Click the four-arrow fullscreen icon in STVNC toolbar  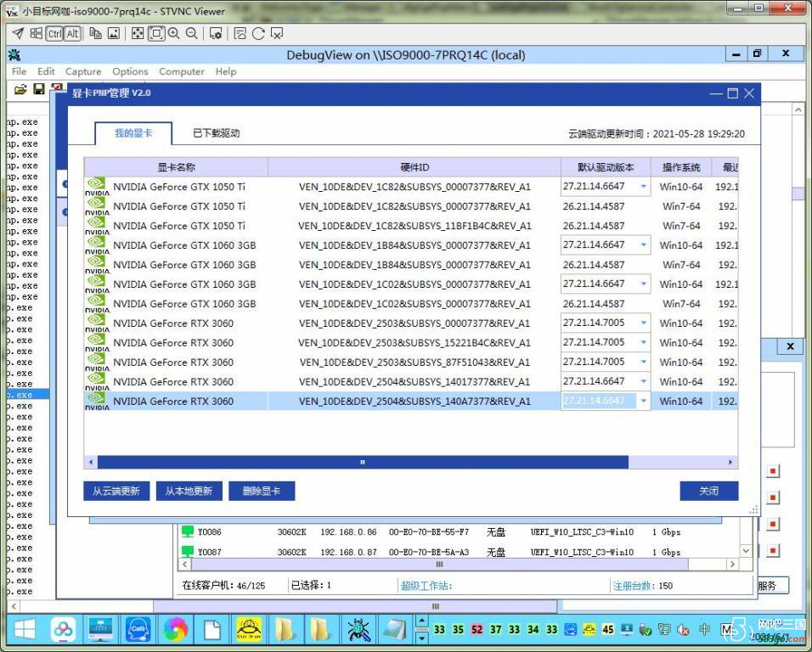coord(138,34)
